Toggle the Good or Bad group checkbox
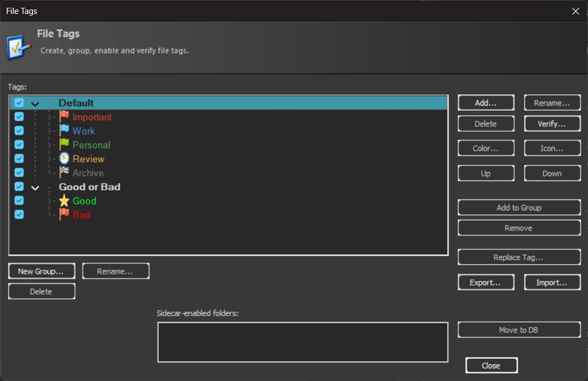Screen dimensions: 588x381 pos(19,186)
